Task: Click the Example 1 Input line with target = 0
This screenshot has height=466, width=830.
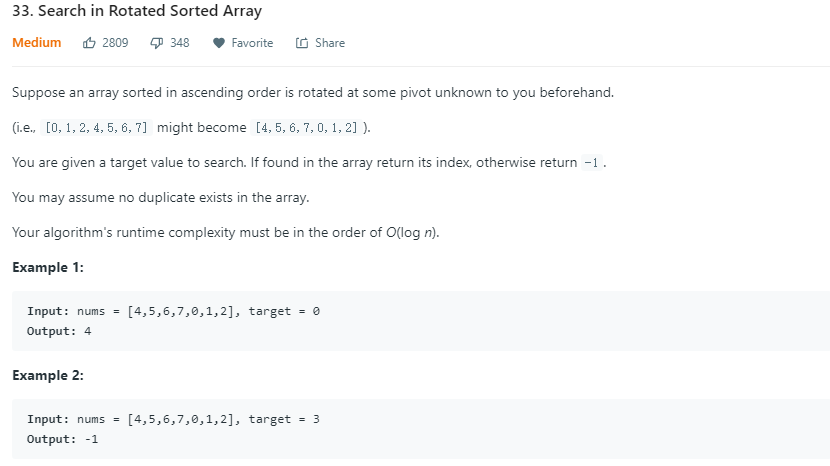Action: 173,312
